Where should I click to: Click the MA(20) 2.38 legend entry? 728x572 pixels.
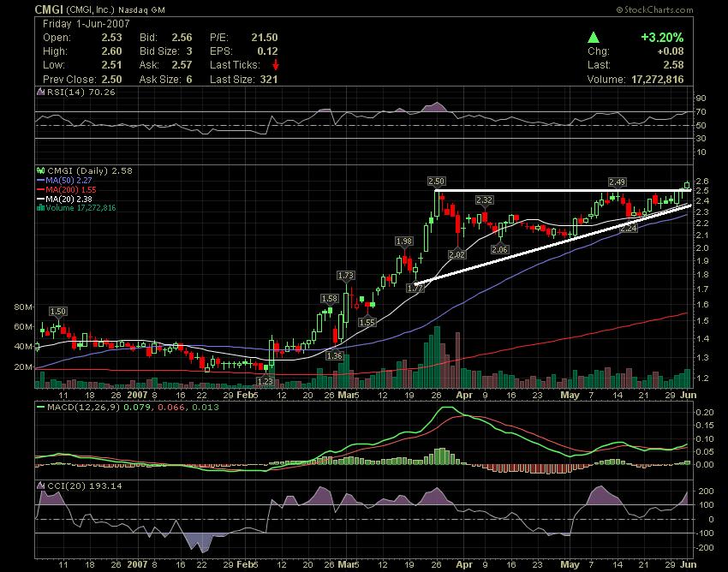(69, 200)
